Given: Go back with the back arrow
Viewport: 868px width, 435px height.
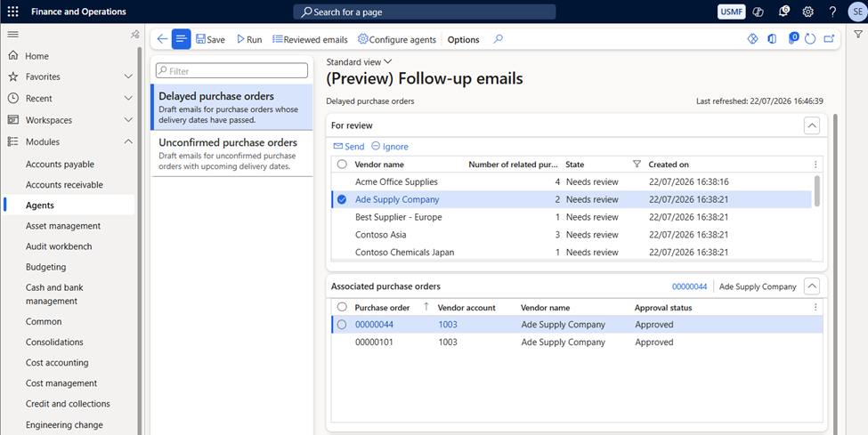Looking at the screenshot, I should coord(162,39).
